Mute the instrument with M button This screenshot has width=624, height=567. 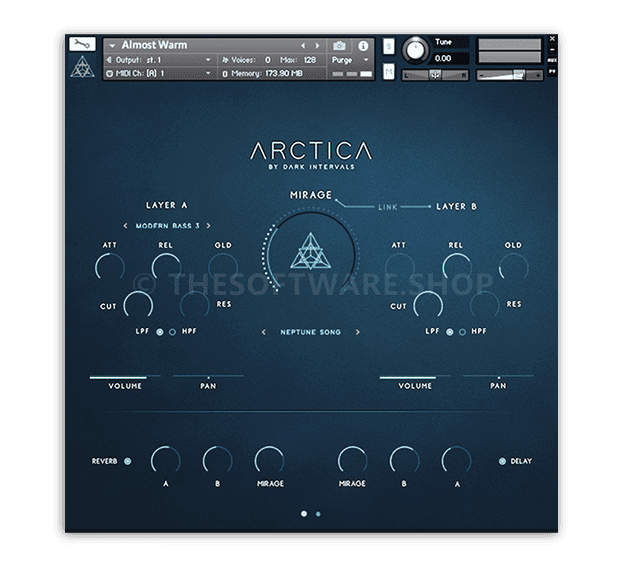(x=389, y=72)
